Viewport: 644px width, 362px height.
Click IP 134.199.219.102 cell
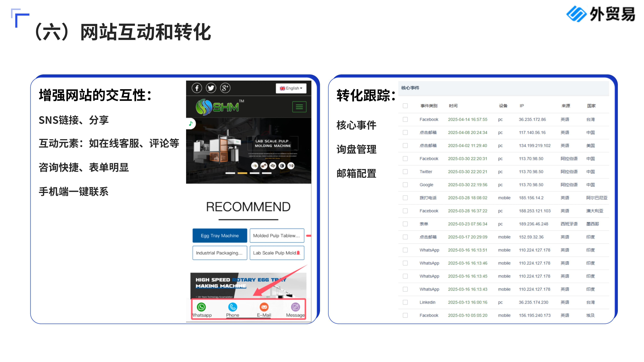point(535,145)
